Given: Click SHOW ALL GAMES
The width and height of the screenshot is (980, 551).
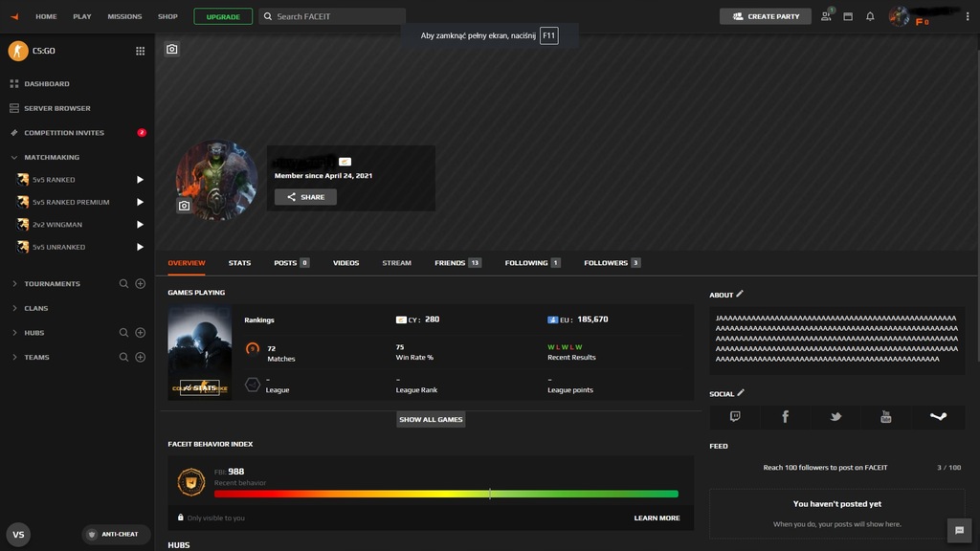Looking at the screenshot, I should pyautogui.click(x=430, y=419).
